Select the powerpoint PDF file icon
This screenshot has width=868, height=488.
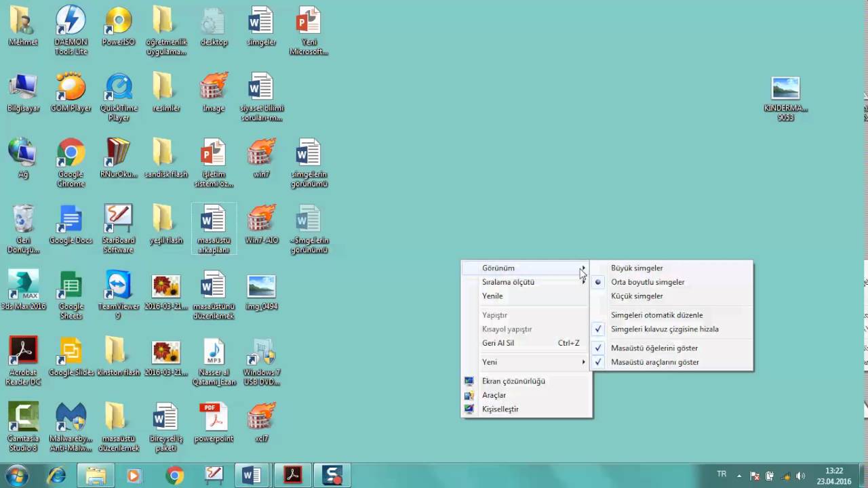pos(214,422)
